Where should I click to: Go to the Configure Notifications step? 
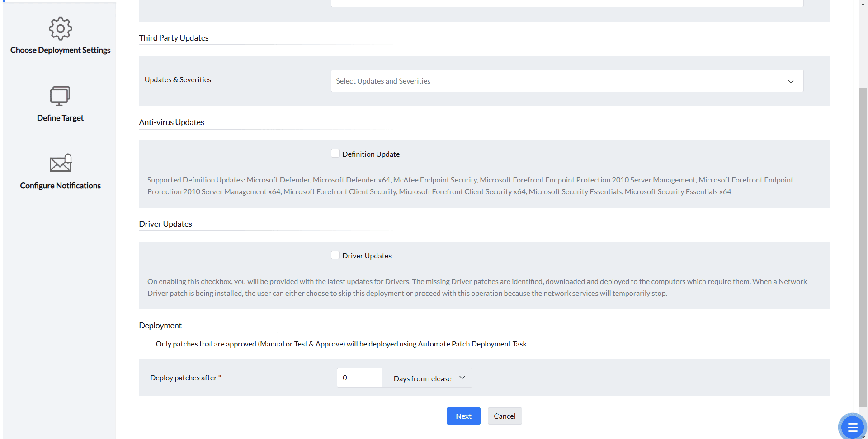(60, 185)
